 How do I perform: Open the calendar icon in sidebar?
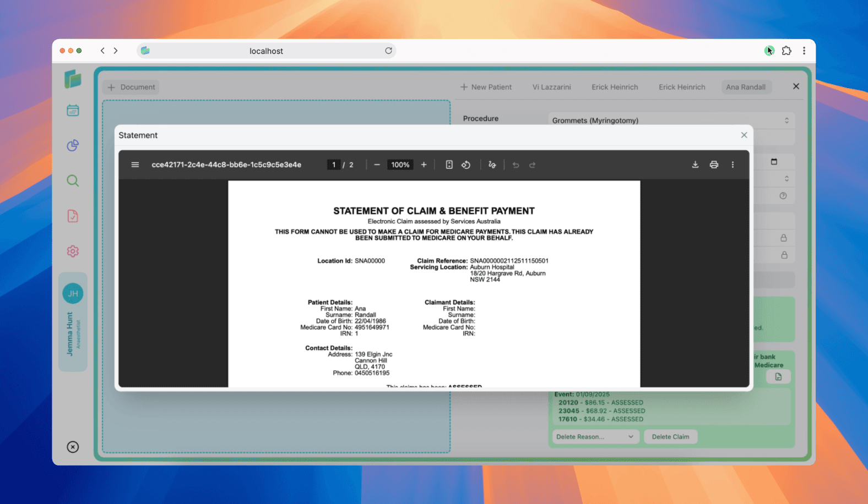coord(73,111)
